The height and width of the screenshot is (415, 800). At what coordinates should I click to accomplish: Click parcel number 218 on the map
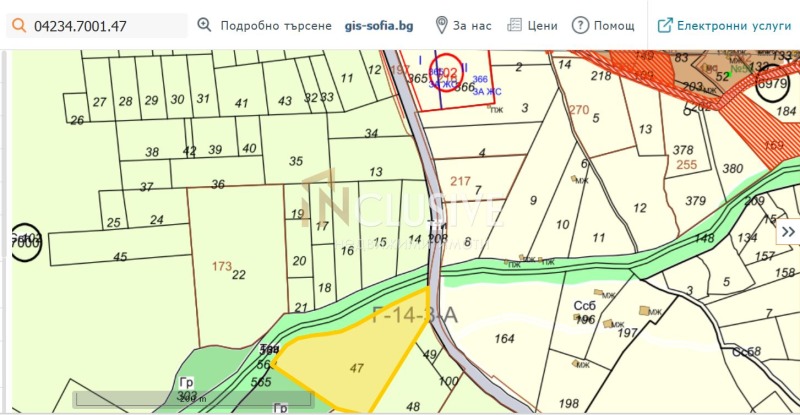click(601, 76)
